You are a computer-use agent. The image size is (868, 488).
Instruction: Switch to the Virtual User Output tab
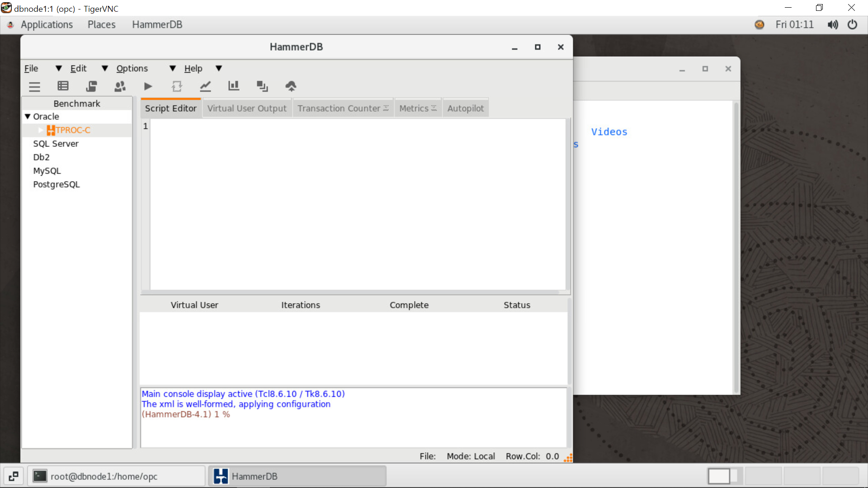[x=247, y=108]
